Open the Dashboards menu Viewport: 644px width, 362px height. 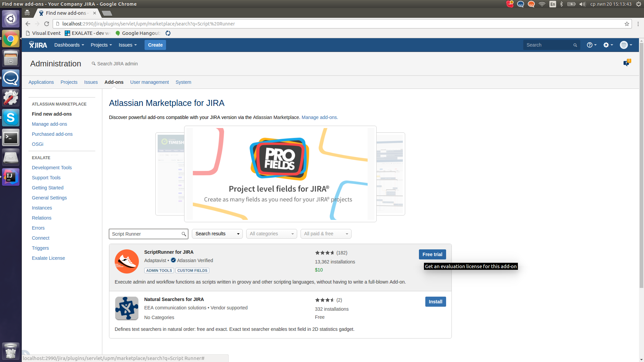[69, 45]
